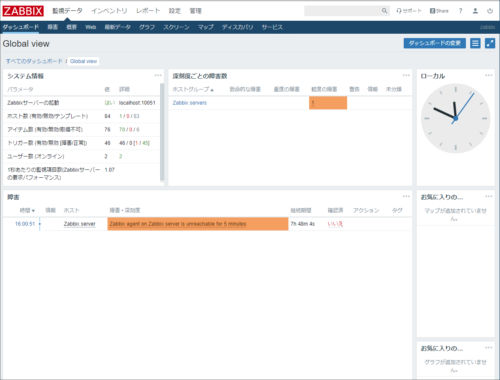500x380 pixels.
Task: Click the search magnifier icon
Action: point(384,11)
